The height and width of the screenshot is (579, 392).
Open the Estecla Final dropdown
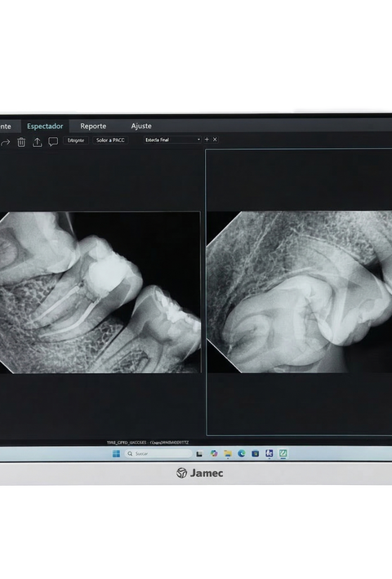pos(172,140)
